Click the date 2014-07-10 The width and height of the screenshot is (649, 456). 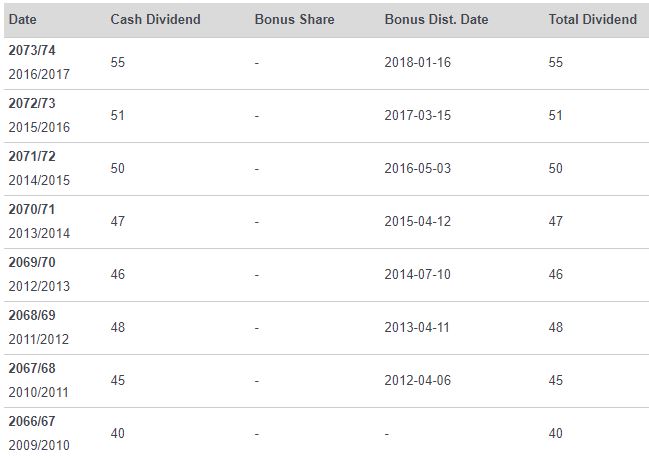click(x=417, y=274)
